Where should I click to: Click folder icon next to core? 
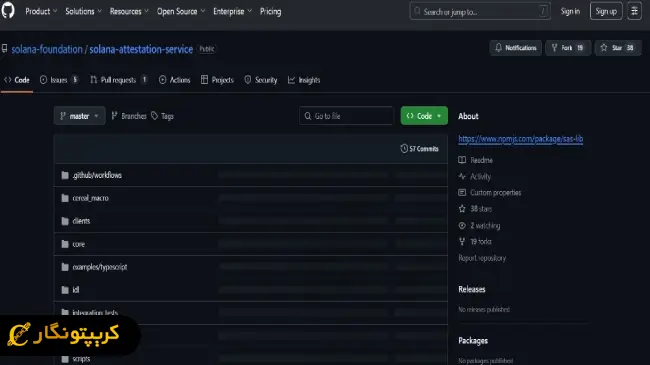[65, 244]
